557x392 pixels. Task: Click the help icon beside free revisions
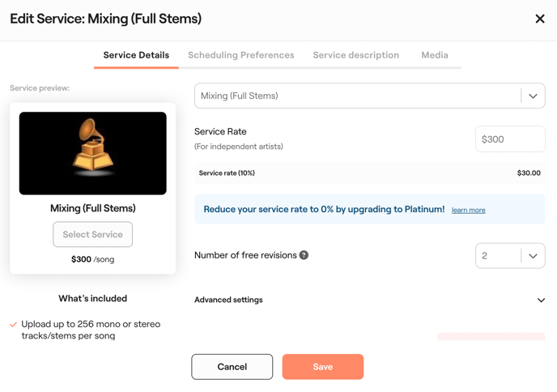(304, 255)
